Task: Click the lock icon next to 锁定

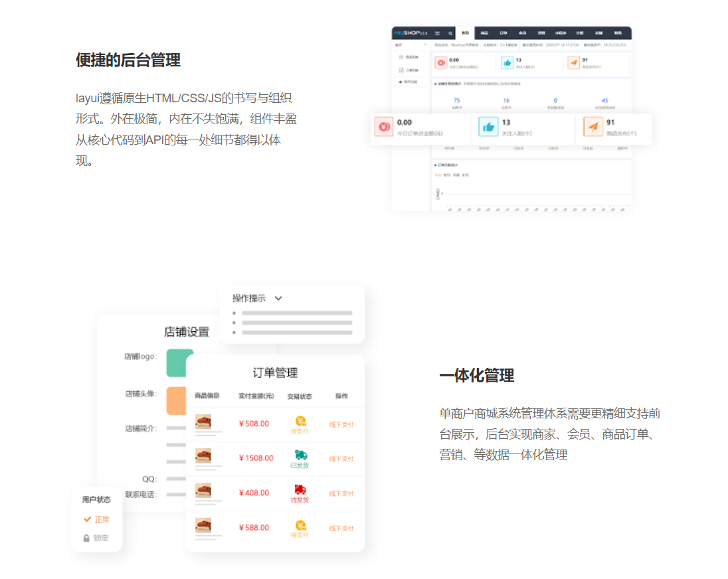Action: pos(86,538)
